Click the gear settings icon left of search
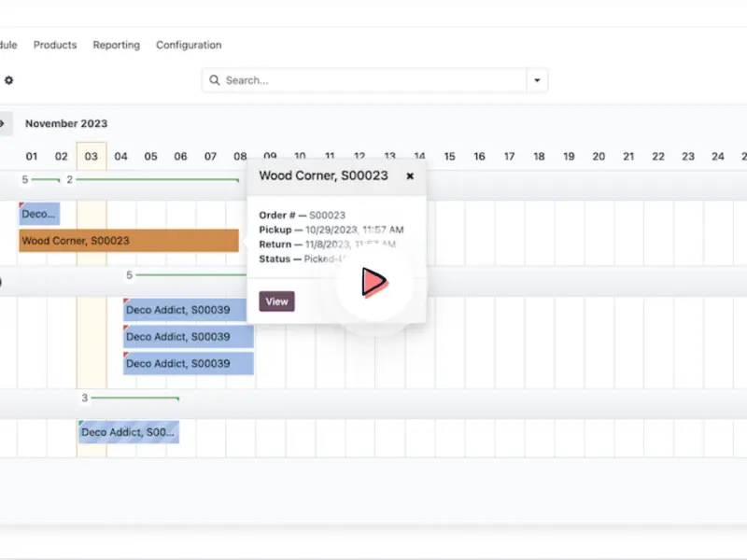The height and width of the screenshot is (560, 747). coord(8,80)
